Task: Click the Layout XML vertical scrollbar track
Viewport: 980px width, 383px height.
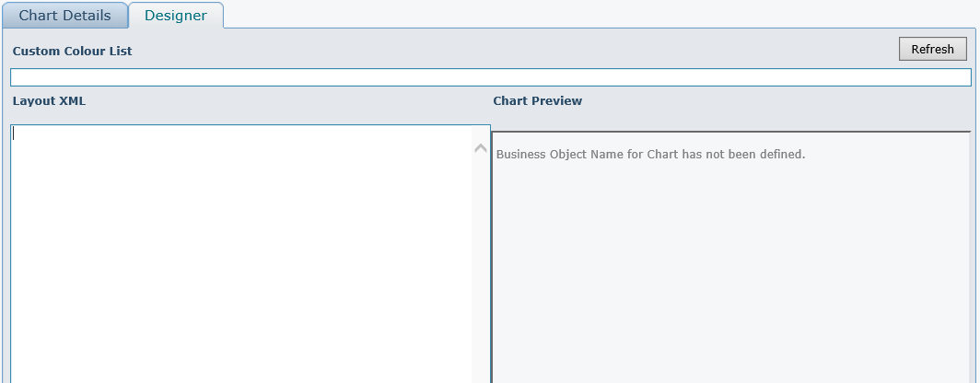Action: click(480, 276)
